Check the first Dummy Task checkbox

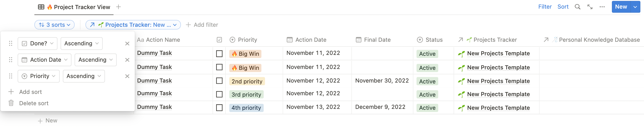(219, 54)
